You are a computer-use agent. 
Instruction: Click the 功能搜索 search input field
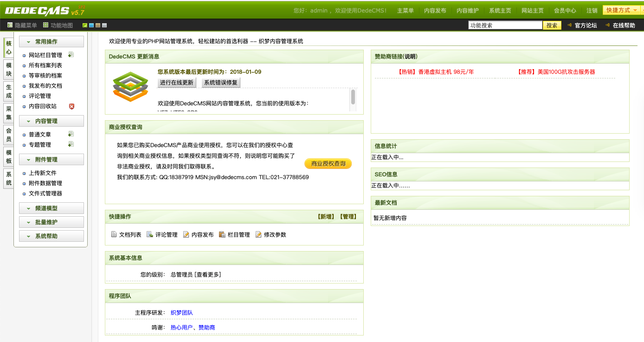[505, 26]
